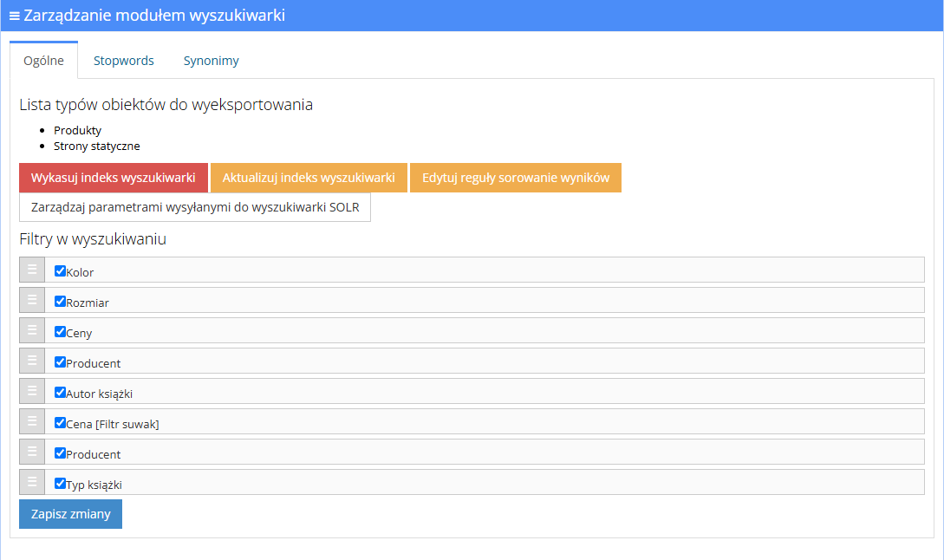Click the drag handle for Kolor filter

(32, 270)
